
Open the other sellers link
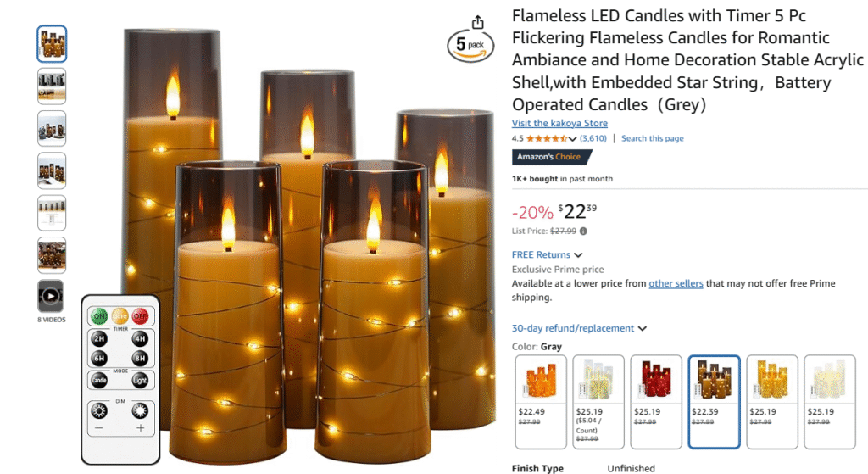[x=676, y=283]
